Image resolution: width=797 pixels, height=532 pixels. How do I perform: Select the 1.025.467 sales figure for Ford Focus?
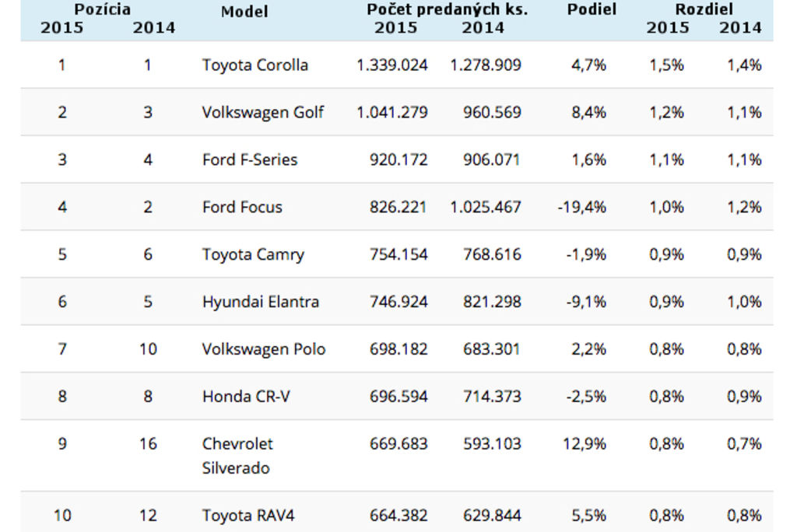click(485, 208)
